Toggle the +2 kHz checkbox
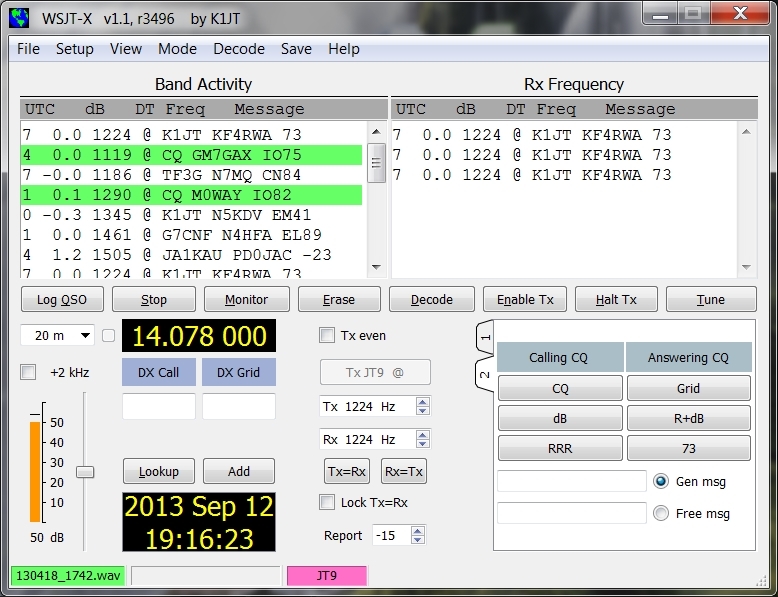The width and height of the screenshot is (778, 597). point(28,372)
